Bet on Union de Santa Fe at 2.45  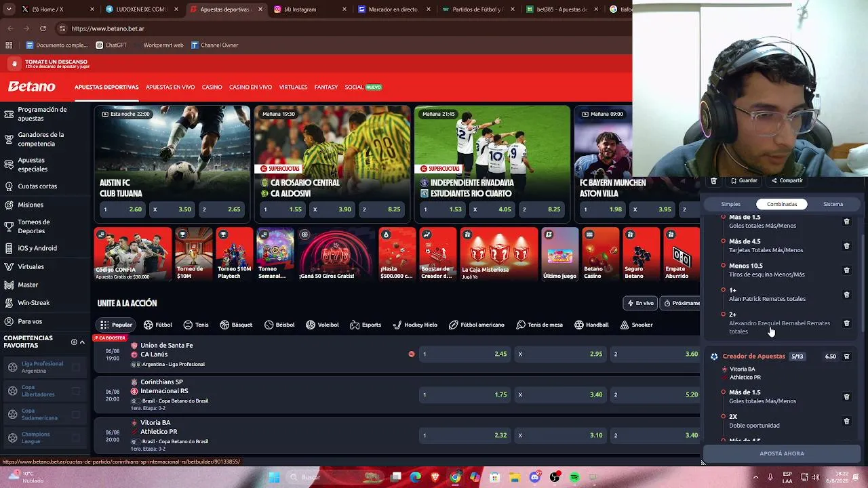[464, 354]
